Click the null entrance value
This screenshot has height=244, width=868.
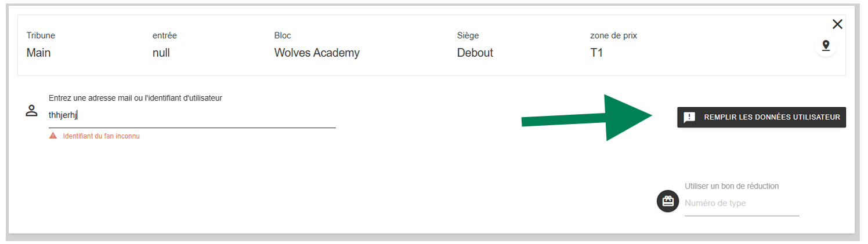click(161, 53)
